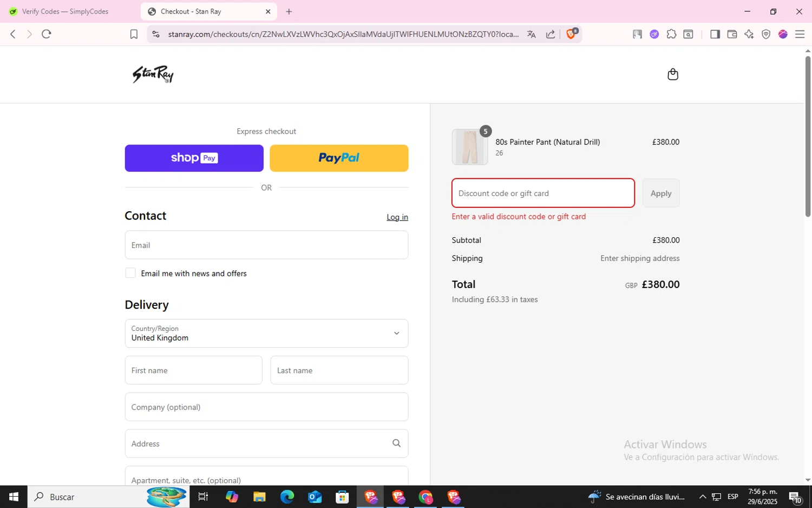Screen dimensions: 812x508
Task: Show hidden system tray icons
Action: pyautogui.click(x=703, y=497)
